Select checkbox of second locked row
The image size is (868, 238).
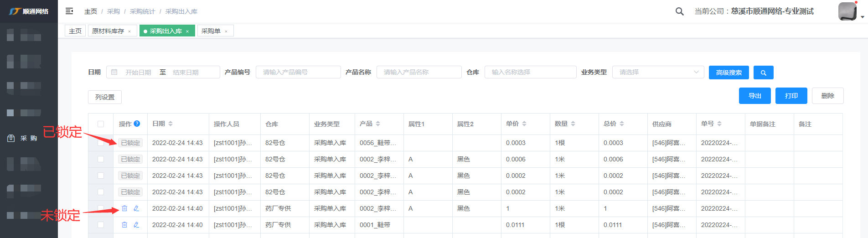(x=101, y=159)
